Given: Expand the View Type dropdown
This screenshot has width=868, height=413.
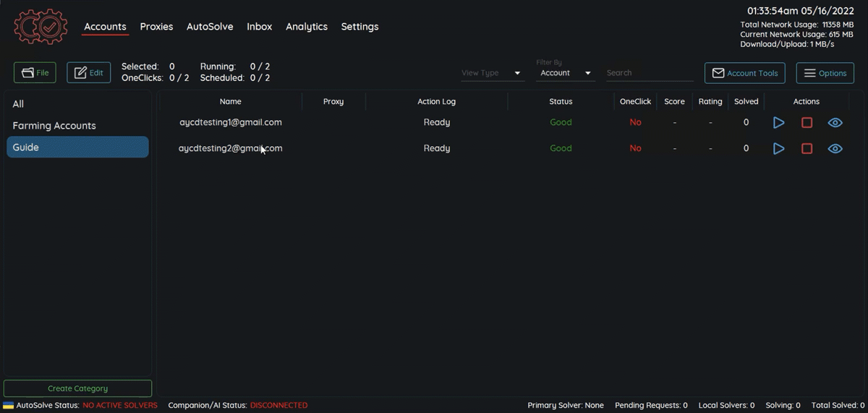Looking at the screenshot, I should pos(492,73).
